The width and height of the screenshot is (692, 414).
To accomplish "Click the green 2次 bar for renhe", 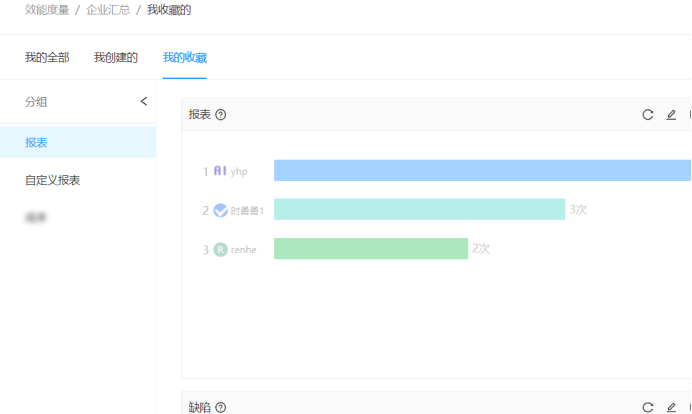I will 370,249.
